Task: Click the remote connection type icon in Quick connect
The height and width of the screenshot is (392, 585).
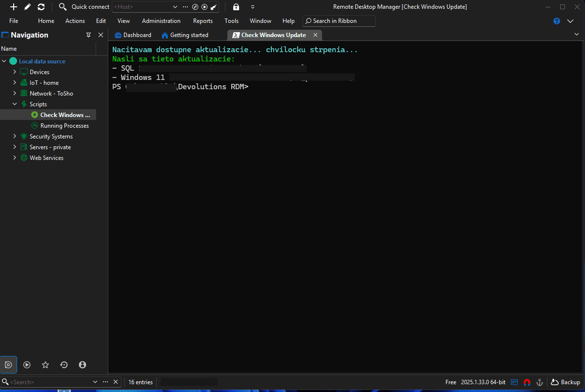Action: pos(195,7)
